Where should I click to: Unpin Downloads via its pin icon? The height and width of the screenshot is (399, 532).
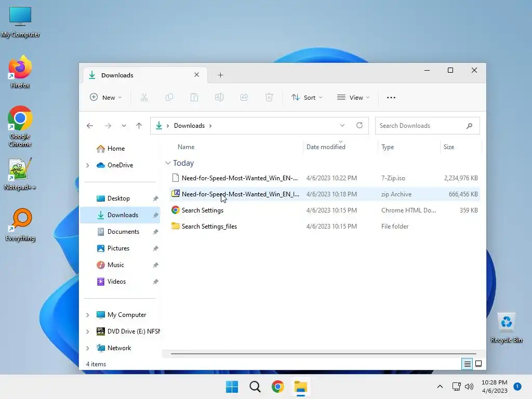(155, 215)
